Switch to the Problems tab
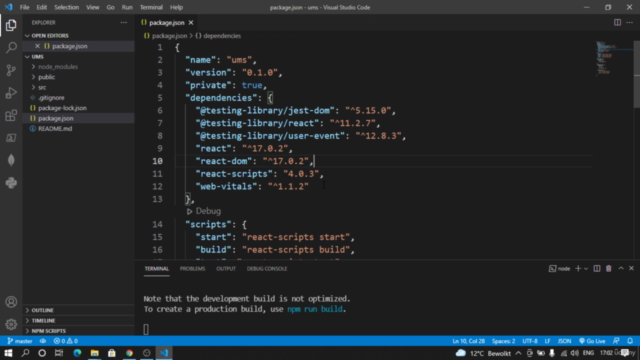Screen dimensions: 640x360 tap(192, 269)
